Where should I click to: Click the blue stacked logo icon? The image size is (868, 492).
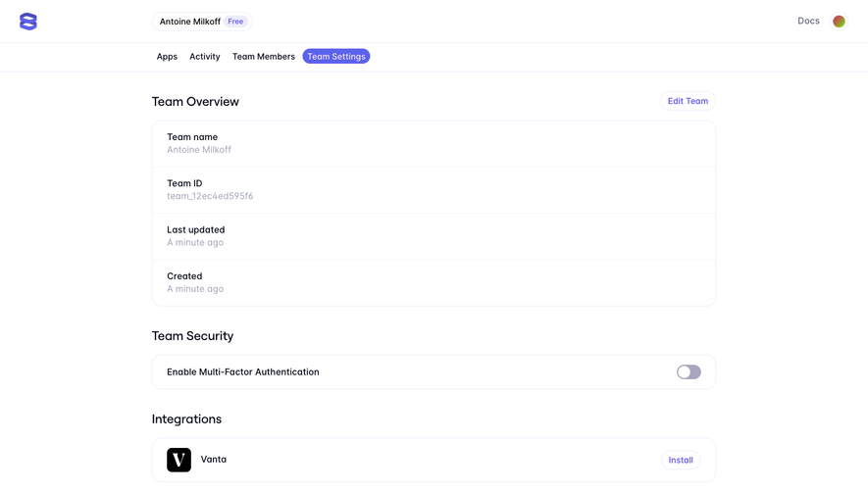(x=28, y=22)
